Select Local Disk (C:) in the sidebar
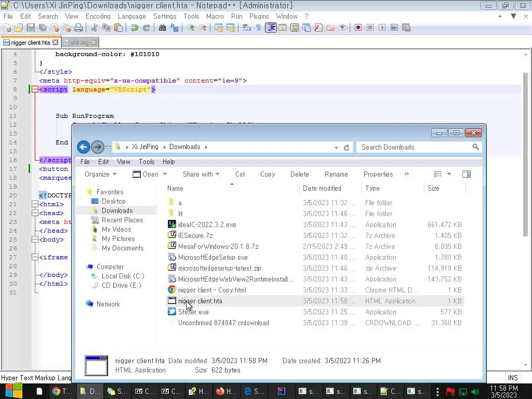 coord(123,276)
